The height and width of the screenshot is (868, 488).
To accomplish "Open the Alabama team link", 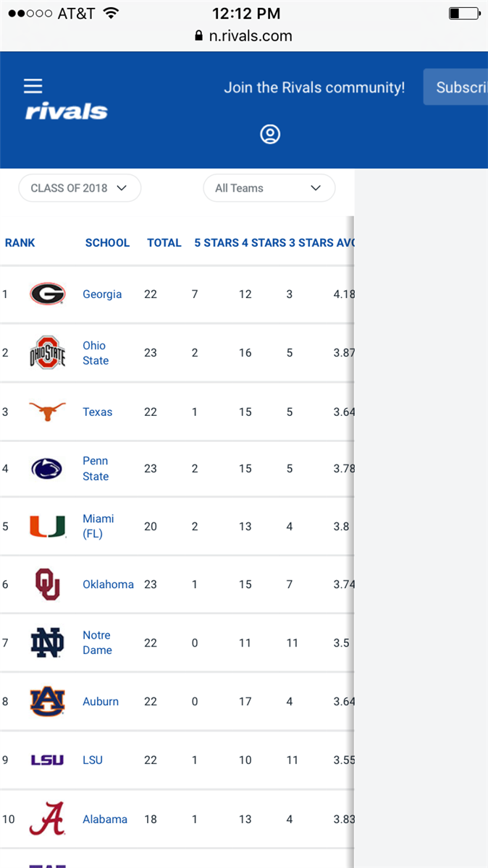I will [105, 820].
